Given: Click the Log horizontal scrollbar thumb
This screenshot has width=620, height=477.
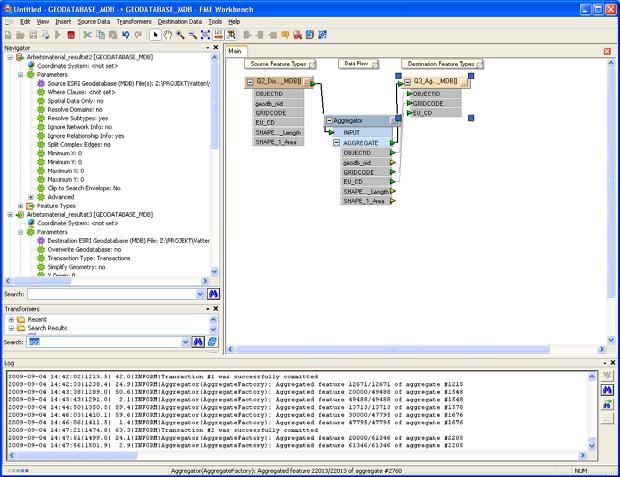Looking at the screenshot, I should [77, 456].
